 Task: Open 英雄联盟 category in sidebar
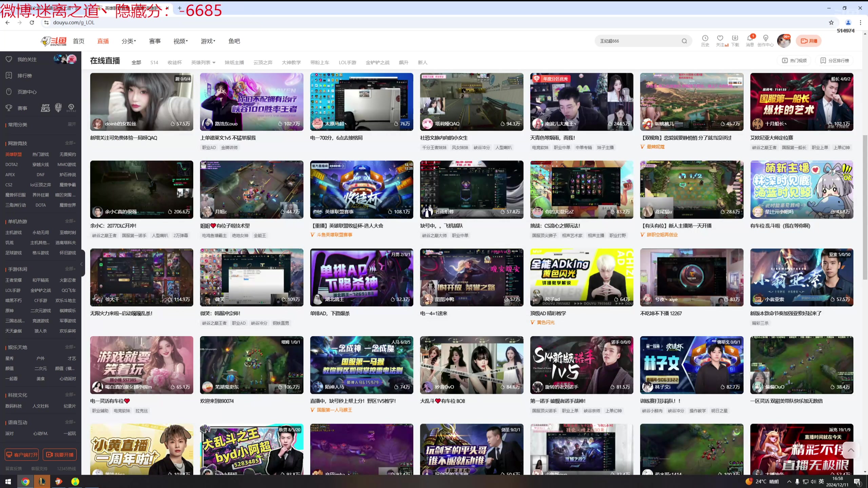click(14, 155)
